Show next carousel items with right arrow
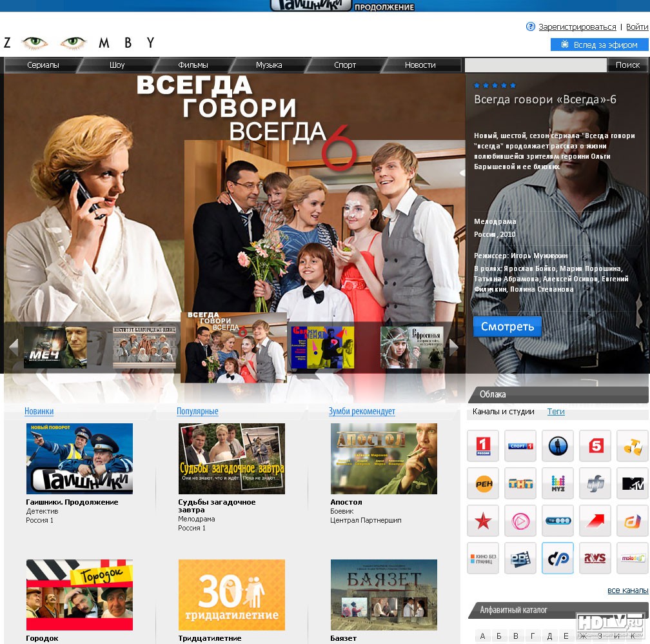The image size is (650, 644). pos(454,347)
